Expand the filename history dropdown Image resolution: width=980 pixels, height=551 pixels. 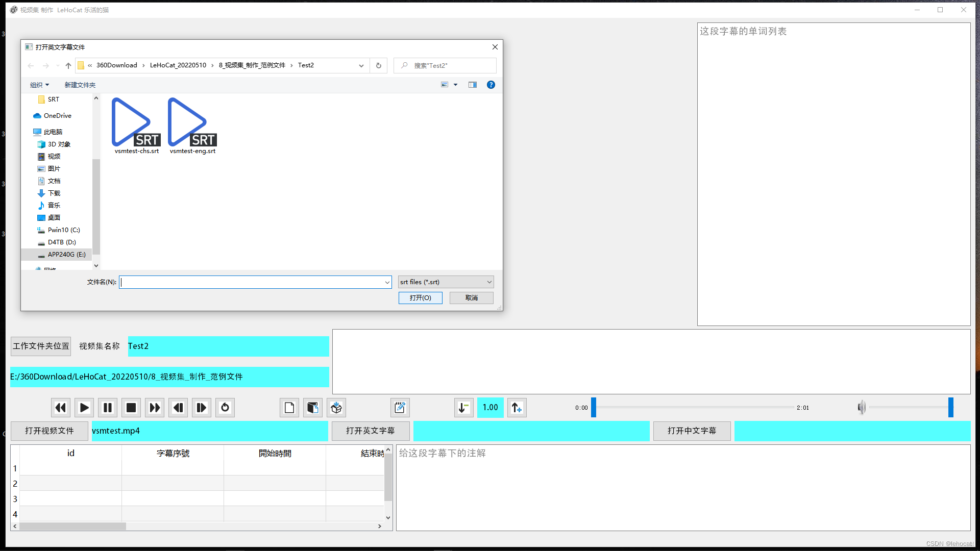pos(387,282)
